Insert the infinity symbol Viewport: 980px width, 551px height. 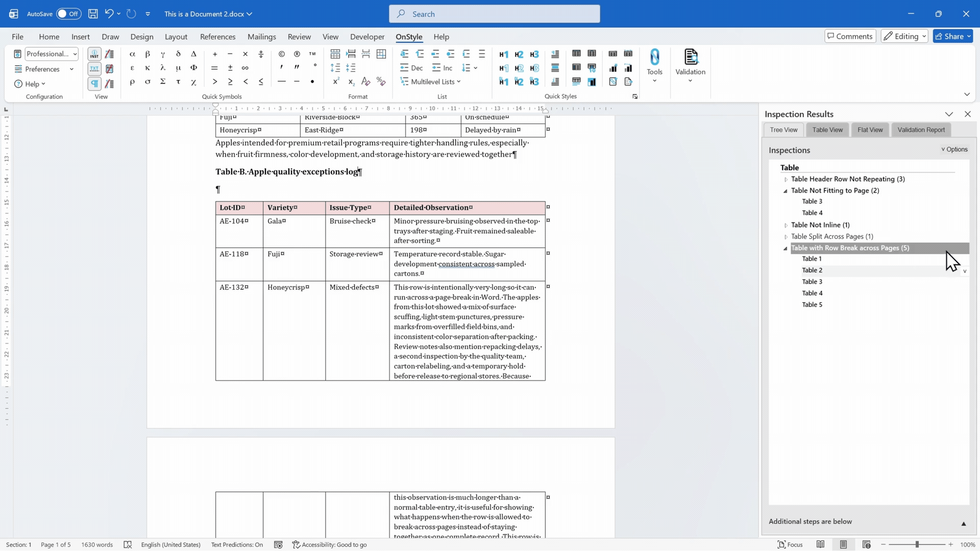(x=246, y=68)
